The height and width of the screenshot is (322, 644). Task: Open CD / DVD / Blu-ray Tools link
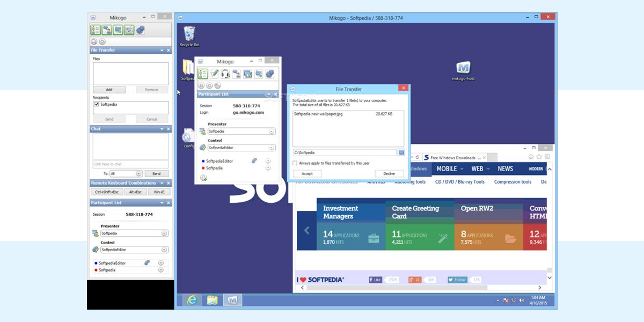(460, 182)
